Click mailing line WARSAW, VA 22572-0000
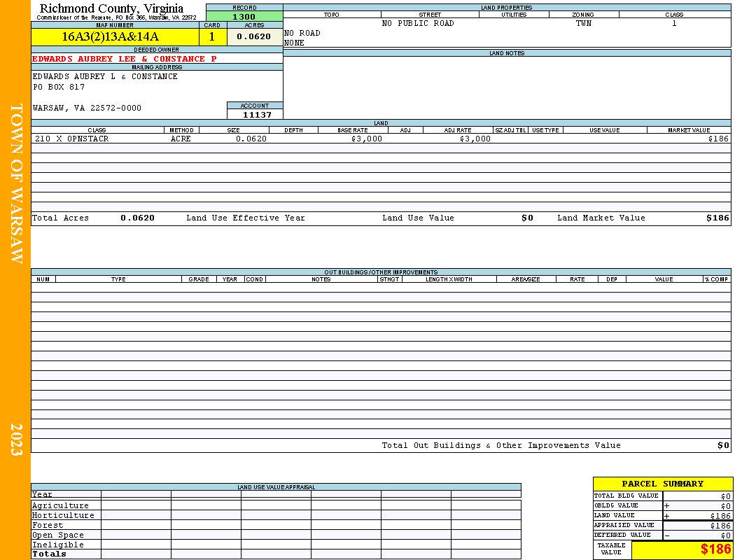 tap(87, 108)
